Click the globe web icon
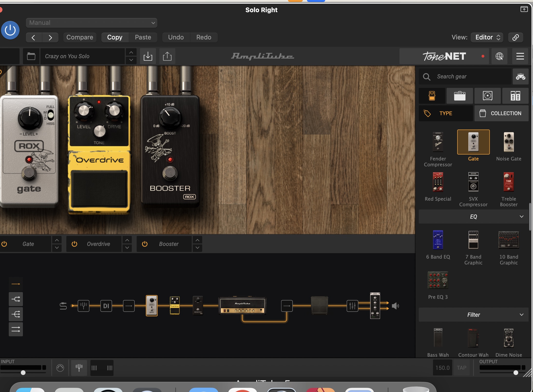533x392 pixels. point(499,56)
